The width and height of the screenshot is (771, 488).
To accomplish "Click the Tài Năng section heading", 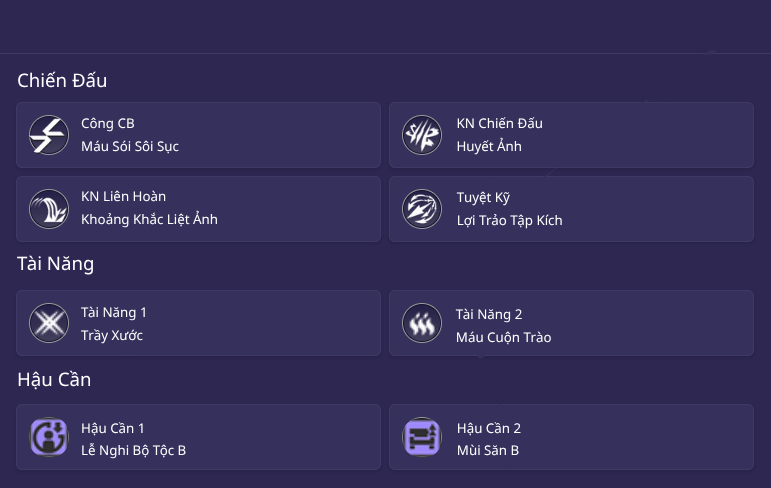I will (56, 264).
